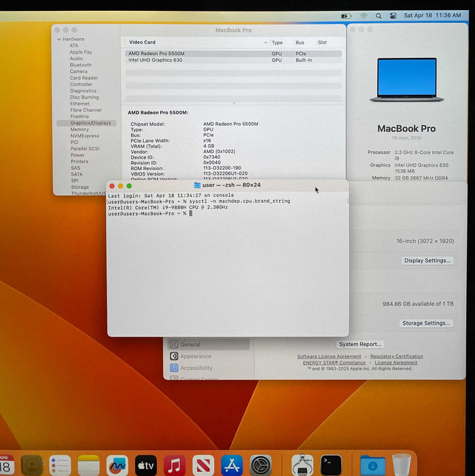
Task: Click the MacBook Pro laptop image
Action: tap(407, 80)
